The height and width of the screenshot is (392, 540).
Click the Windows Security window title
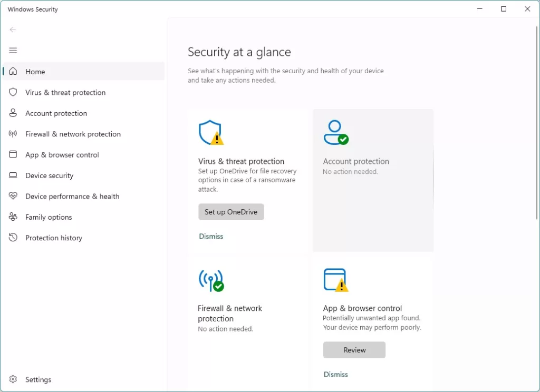33,9
